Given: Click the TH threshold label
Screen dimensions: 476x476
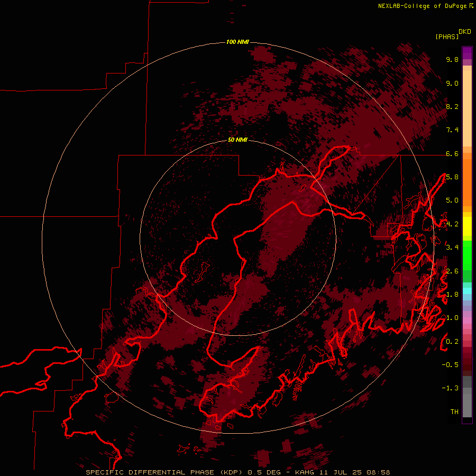Looking at the screenshot, I should [454, 412].
